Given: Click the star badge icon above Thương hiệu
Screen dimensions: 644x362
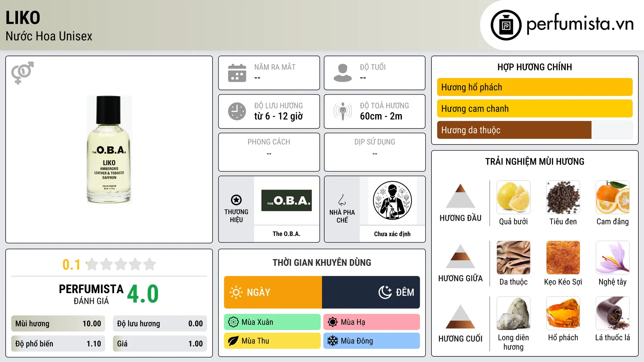Looking at the screenshot, I should click(236, 200).
